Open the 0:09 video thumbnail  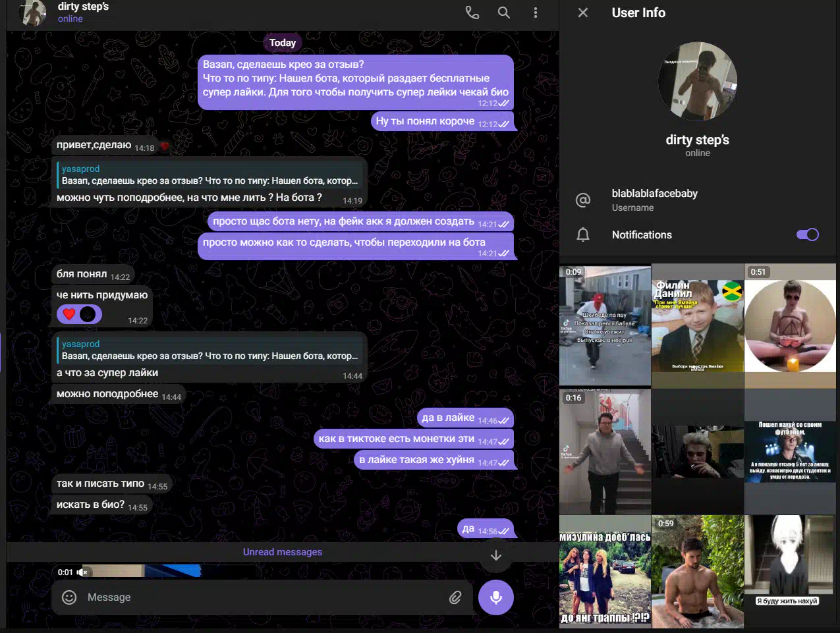pyautogui.click(x=605, y=325)
